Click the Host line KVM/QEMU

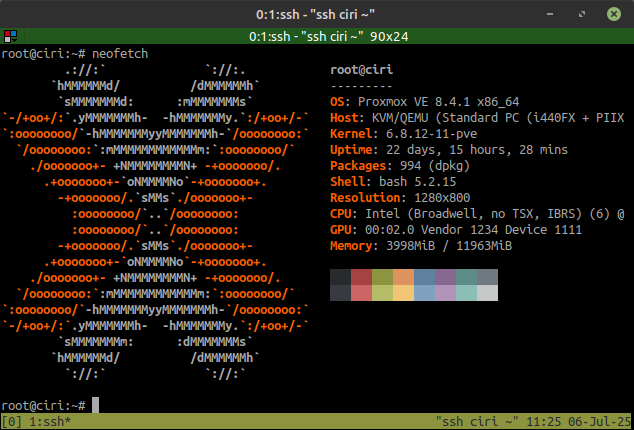[x=477, y=118]
